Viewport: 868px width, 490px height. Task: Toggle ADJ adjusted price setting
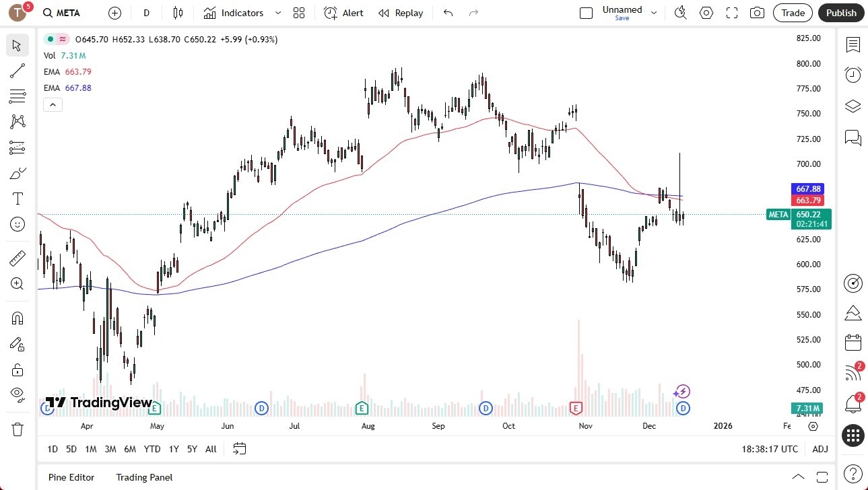[x=820, y=449]
